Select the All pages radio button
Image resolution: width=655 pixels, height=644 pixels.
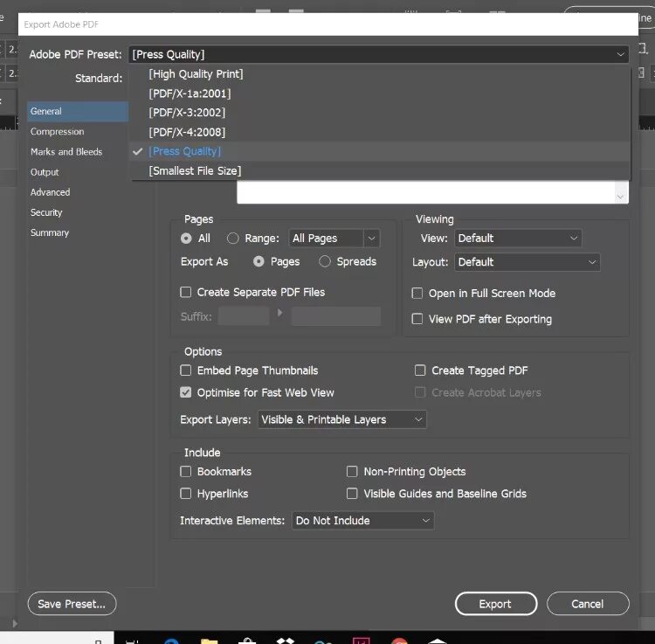[x=186, y=239]
